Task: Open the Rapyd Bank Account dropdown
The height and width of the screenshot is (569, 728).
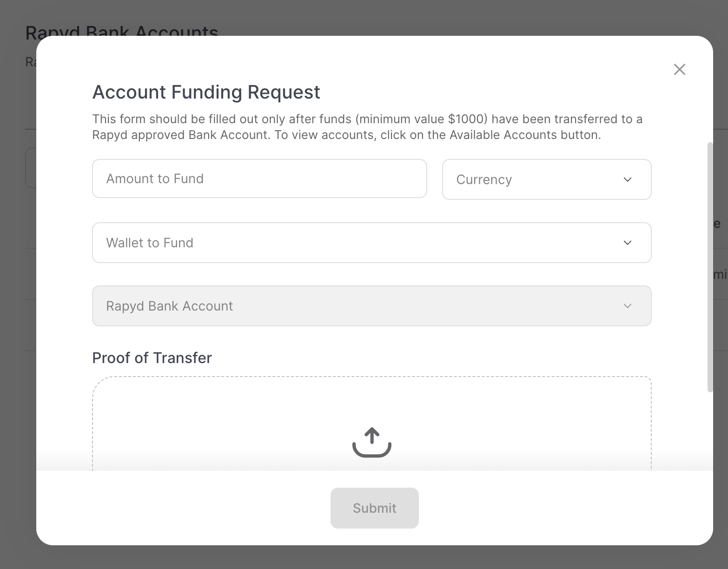Action: pyautogui.click(x=371, y=306)
